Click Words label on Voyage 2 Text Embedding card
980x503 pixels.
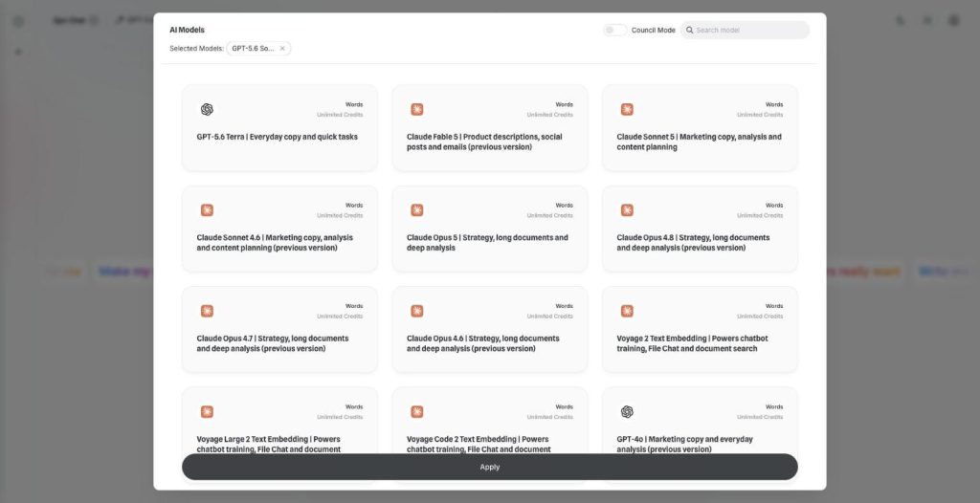click(x=773, y=306)
